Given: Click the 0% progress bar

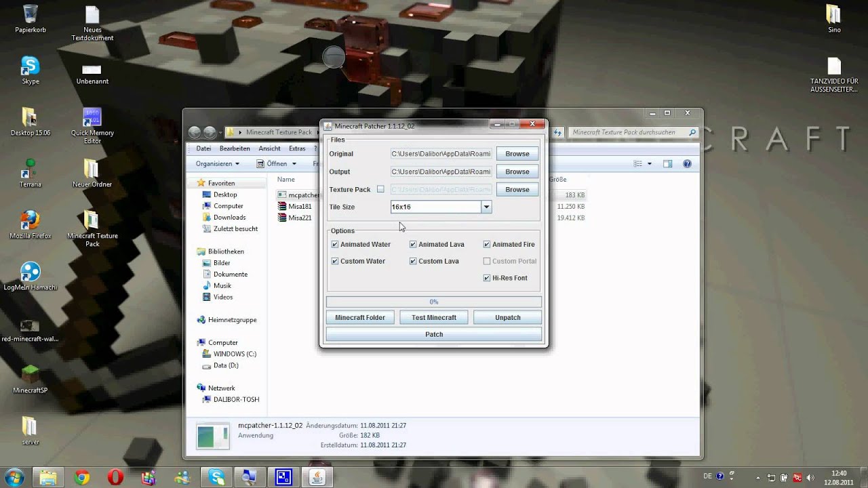Looking at the screenshot, I should (433, 302).
